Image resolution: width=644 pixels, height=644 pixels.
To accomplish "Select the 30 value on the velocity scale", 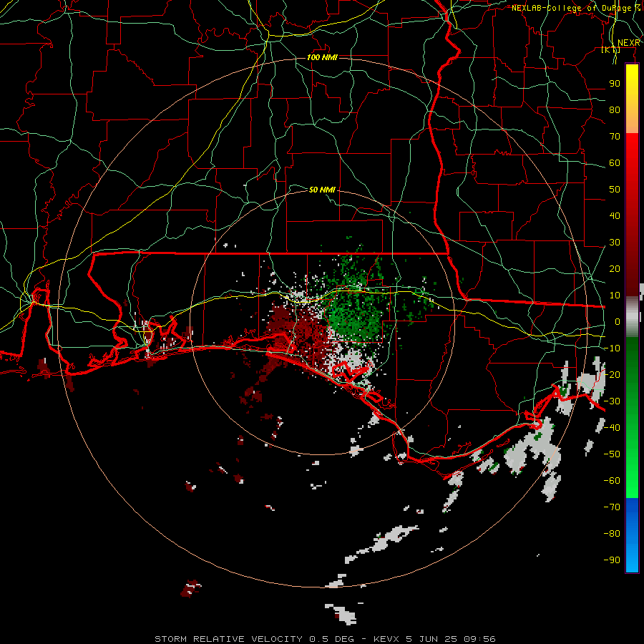I will (x=615, y=243).
